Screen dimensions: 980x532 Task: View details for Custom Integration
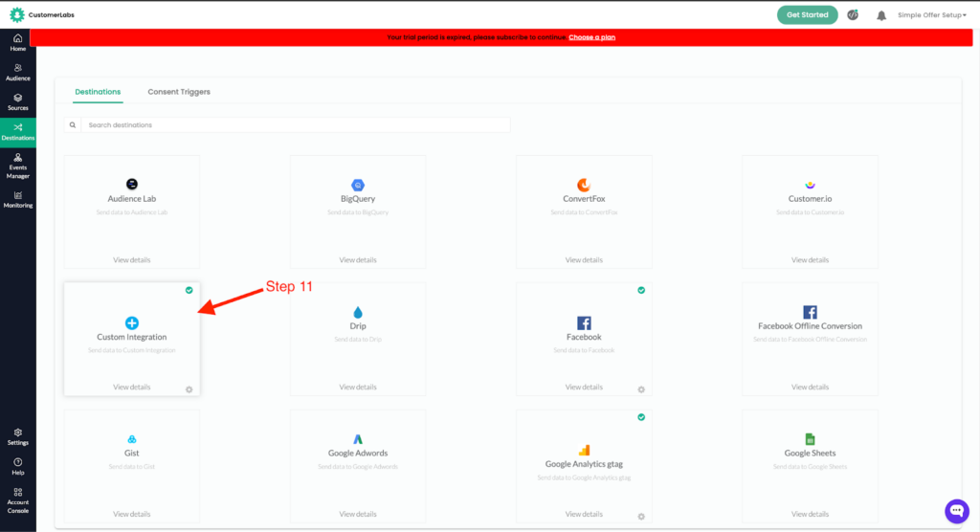point(132,387)
